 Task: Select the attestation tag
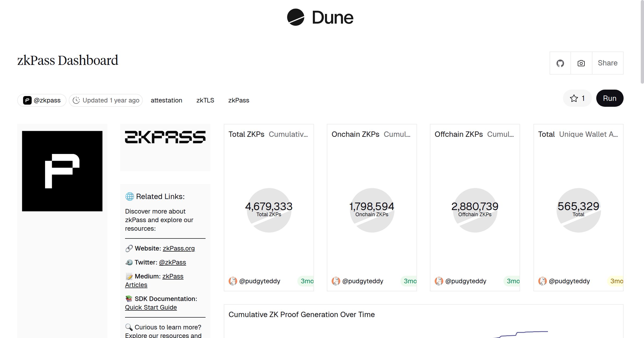click(166, 100)
